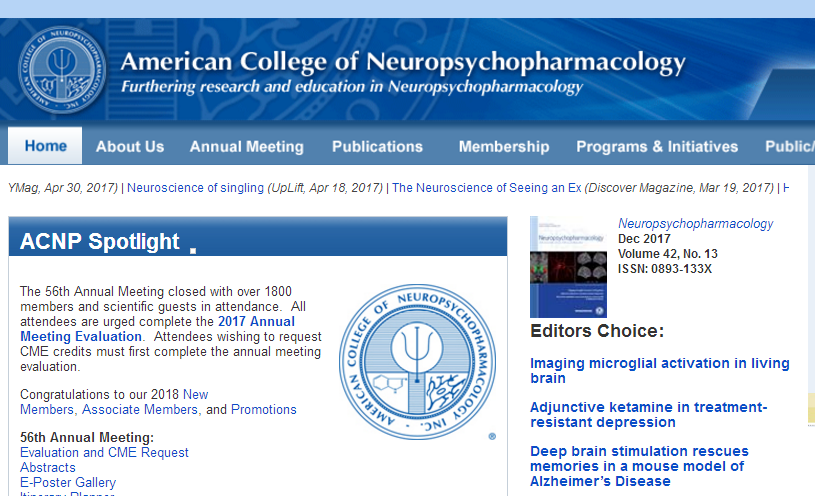The image size is (815, 496).
Task: Open the Programs & Initiatives menu
Action: pyautogui.click(x=657, y=147)
